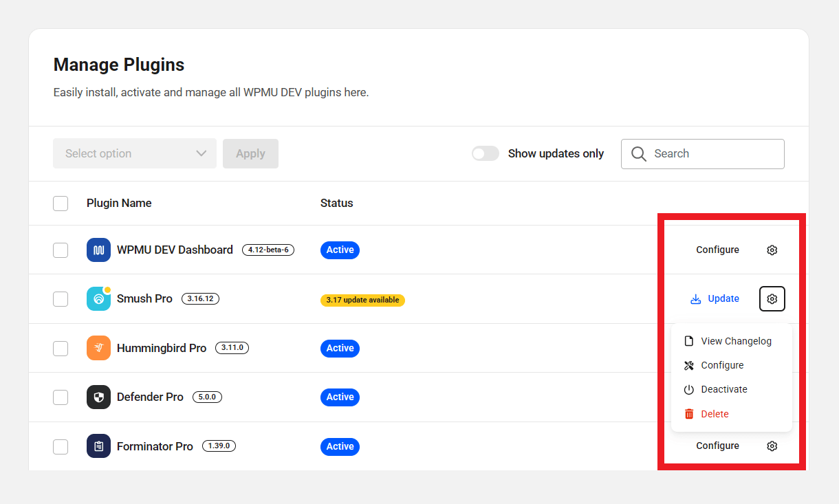This screenshot has height=504, width=839.
Task: Click the Apply button
Action: click(250, 153)
